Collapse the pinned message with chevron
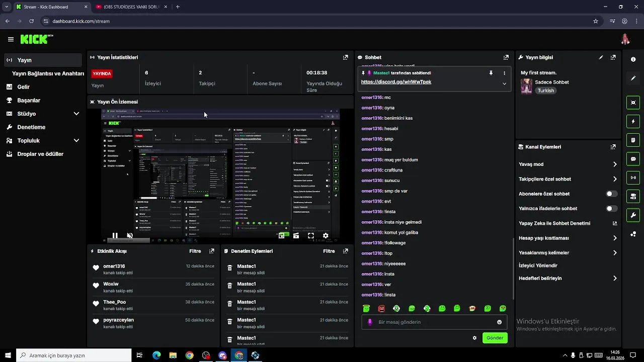 [504, 83]
